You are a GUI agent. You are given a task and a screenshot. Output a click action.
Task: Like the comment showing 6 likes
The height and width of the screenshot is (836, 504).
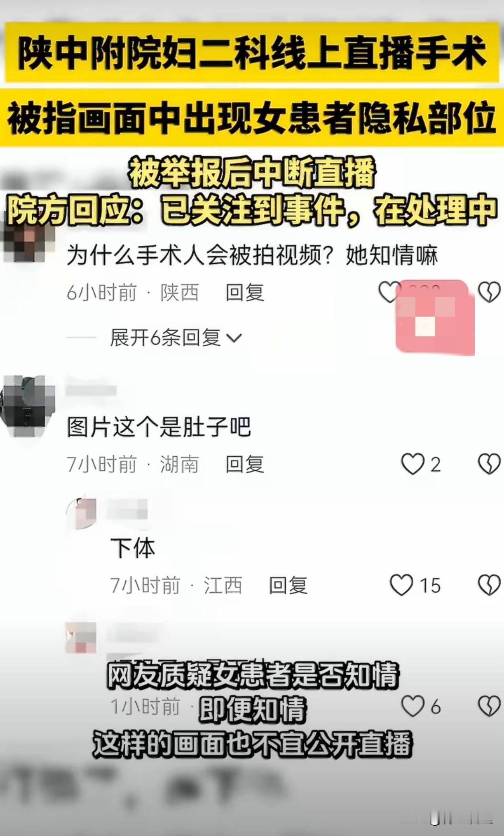tap(413, 706)
